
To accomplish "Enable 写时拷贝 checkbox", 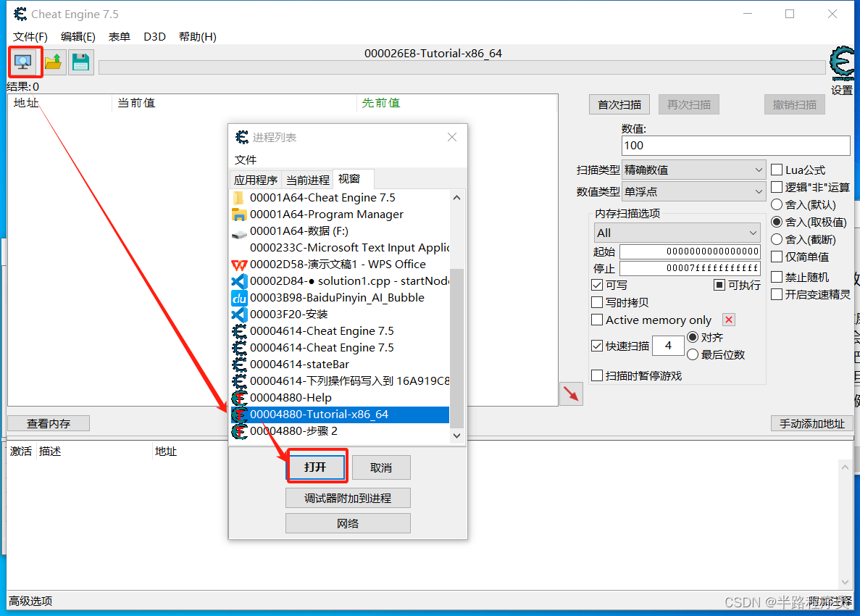I will pyautogui.click(x=597, y=302).
